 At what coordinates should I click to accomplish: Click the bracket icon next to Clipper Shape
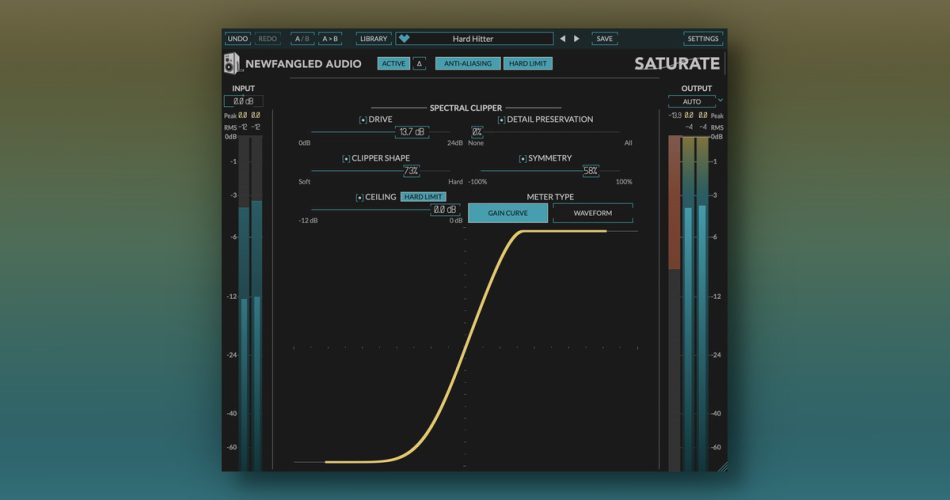tap(346, 159)
